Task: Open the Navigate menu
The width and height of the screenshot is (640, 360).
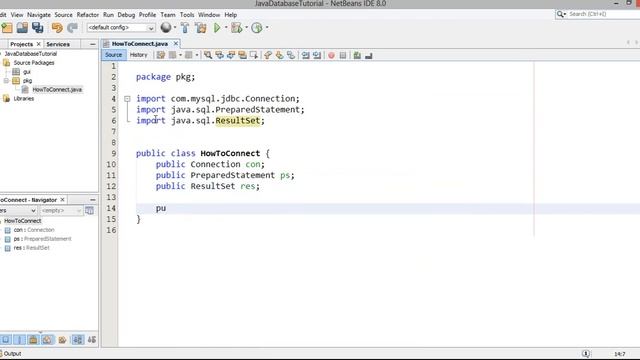Action: (x=39, y=15)
